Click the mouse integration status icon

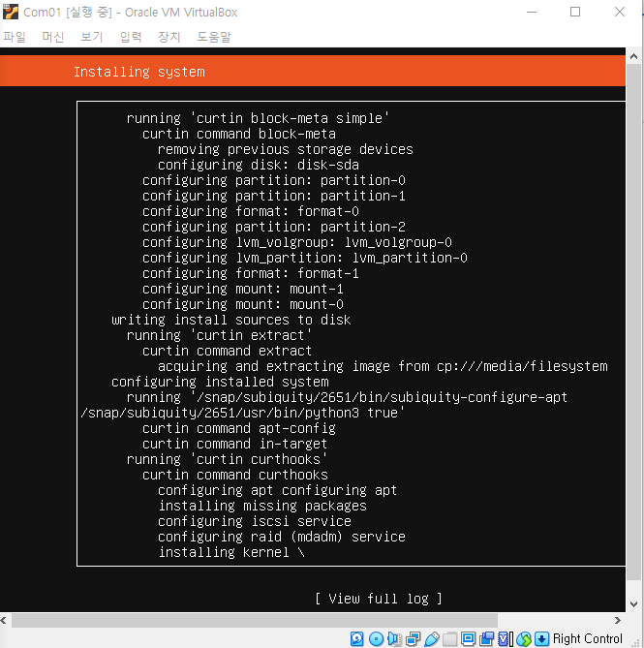pyautogui.click(x=524, y=639)
